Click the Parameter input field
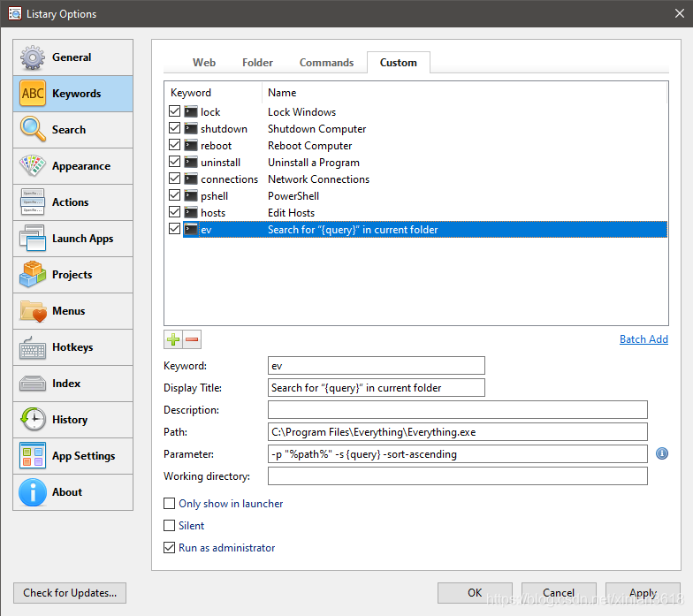This screenshot has height=616, width=693. click(458, 454)
